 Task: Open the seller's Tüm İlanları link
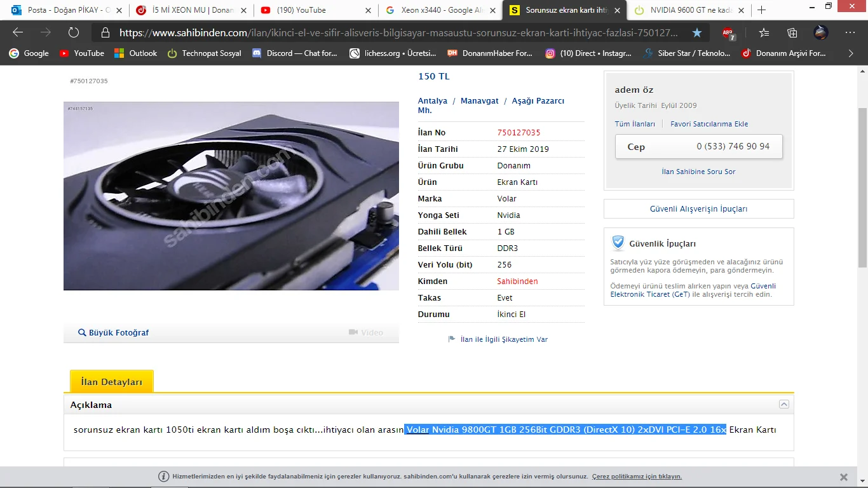[x=635, y=124]
